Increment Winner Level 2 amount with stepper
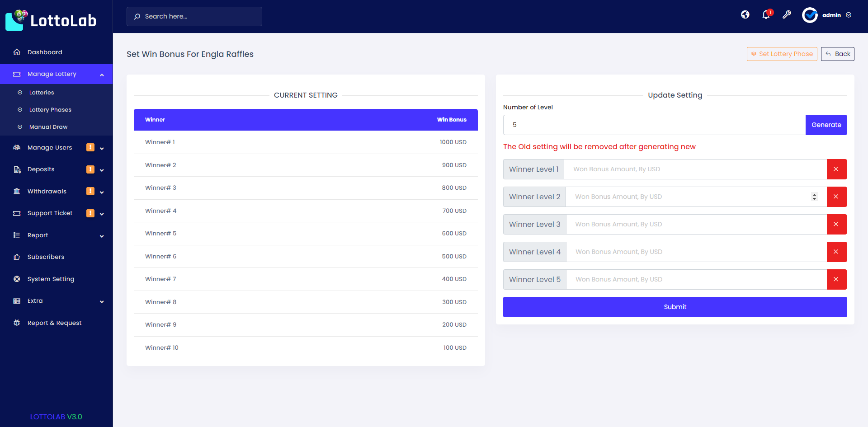The height and width of the screenshot is (427, 868). pyautogui.click(x=814, y=194)
